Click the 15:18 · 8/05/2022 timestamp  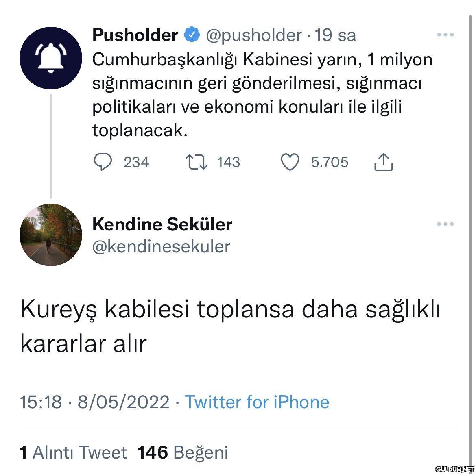pyautogui.click(x=94, y=402)
